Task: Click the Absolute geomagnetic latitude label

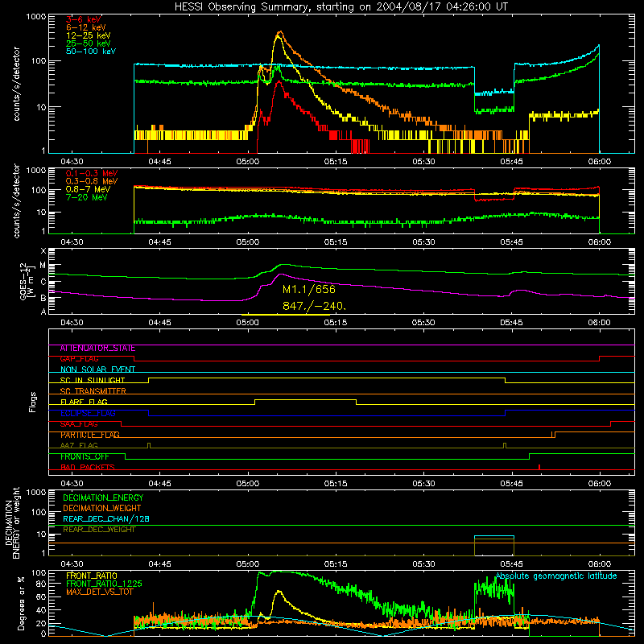Action: tap(556, 576)
